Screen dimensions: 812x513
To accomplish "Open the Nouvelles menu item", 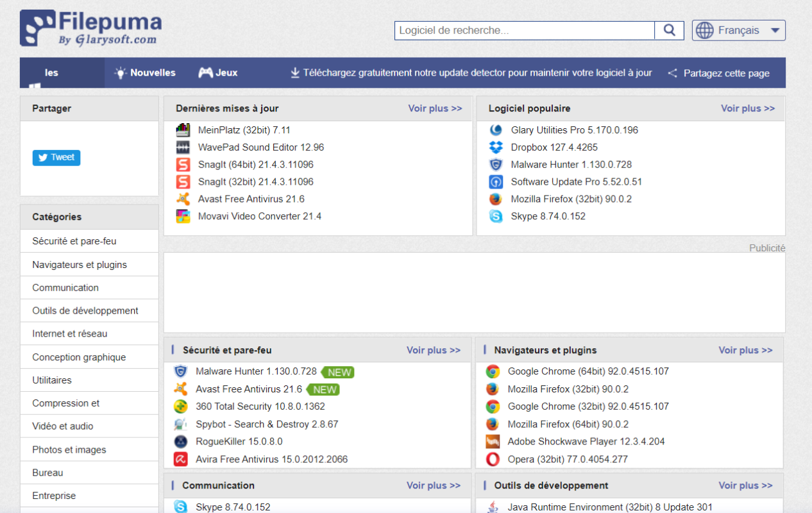I will click(145, 72).
